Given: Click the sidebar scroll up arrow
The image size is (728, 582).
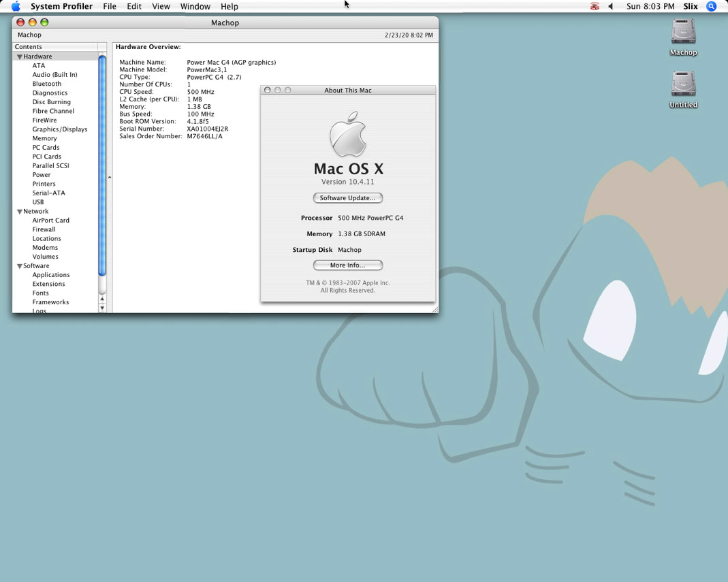Looking at the screenshot, I should (x=102, y=300).
